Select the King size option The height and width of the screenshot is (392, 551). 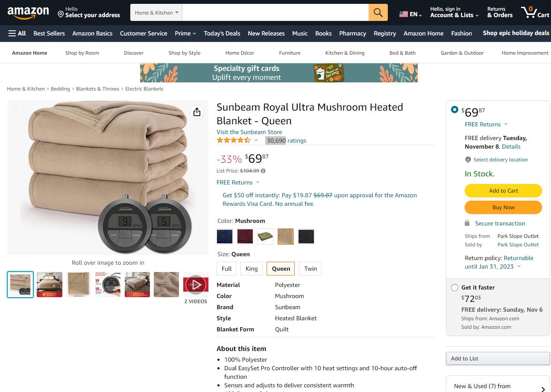(251, 269)
